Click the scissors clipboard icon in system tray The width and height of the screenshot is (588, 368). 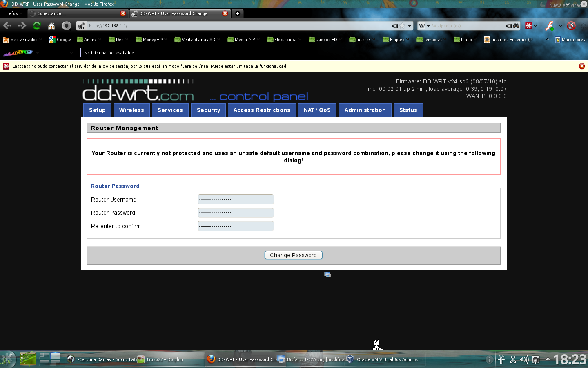(513, 359)
